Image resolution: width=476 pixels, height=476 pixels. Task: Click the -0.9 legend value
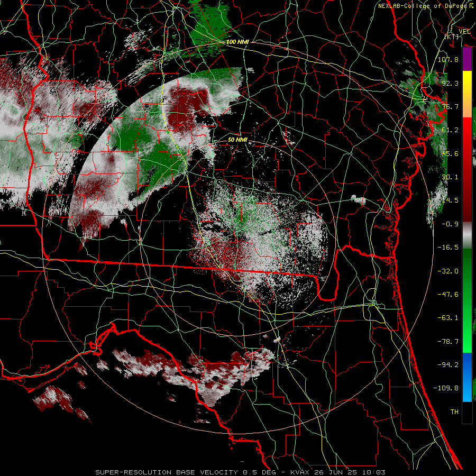pos(450,224)
